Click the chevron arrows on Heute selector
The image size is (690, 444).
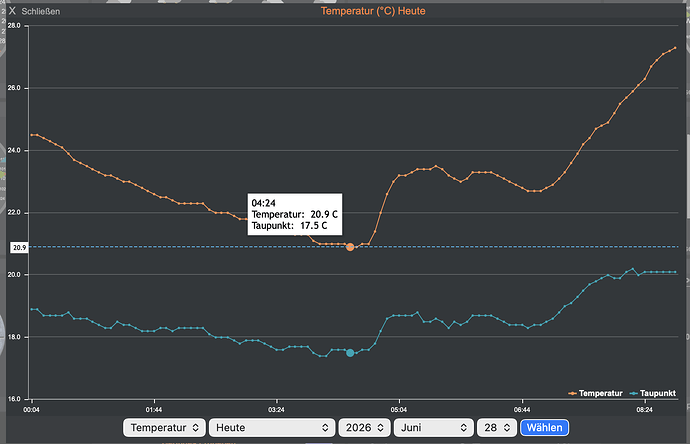click(x=325, y=427)
